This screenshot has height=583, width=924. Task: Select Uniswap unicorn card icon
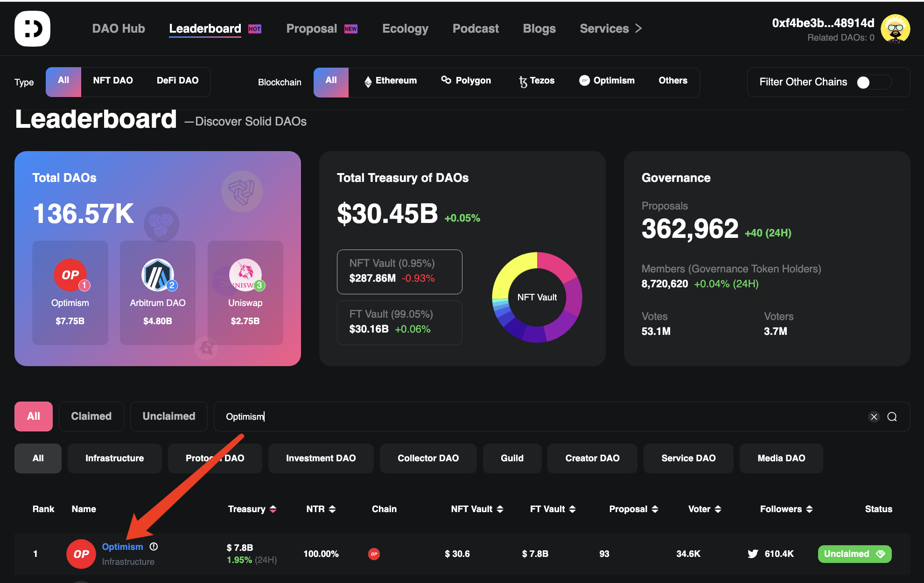[245, 275]
